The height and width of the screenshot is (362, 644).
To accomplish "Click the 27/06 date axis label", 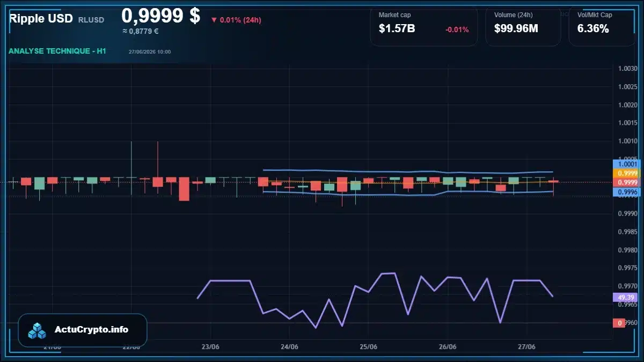I will [526, 346].
